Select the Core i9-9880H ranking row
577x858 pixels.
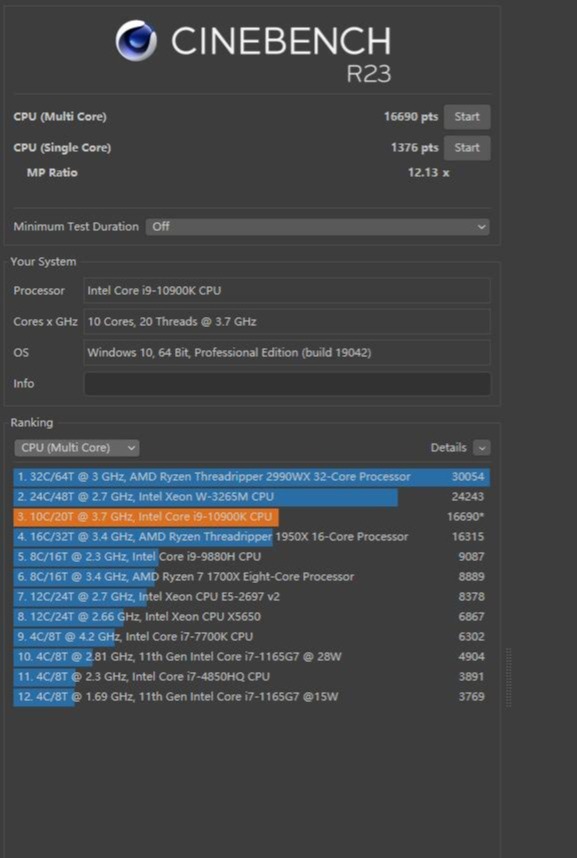pos(251,556)
